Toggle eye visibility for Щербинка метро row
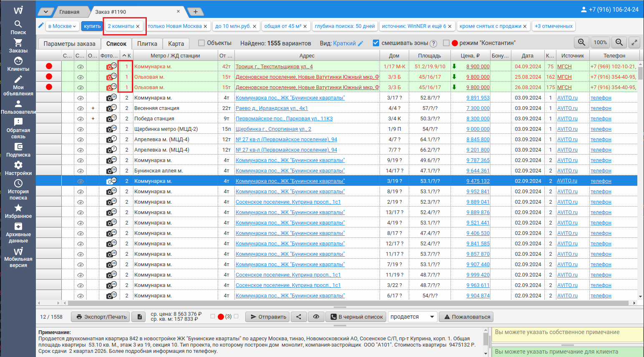 80,129
